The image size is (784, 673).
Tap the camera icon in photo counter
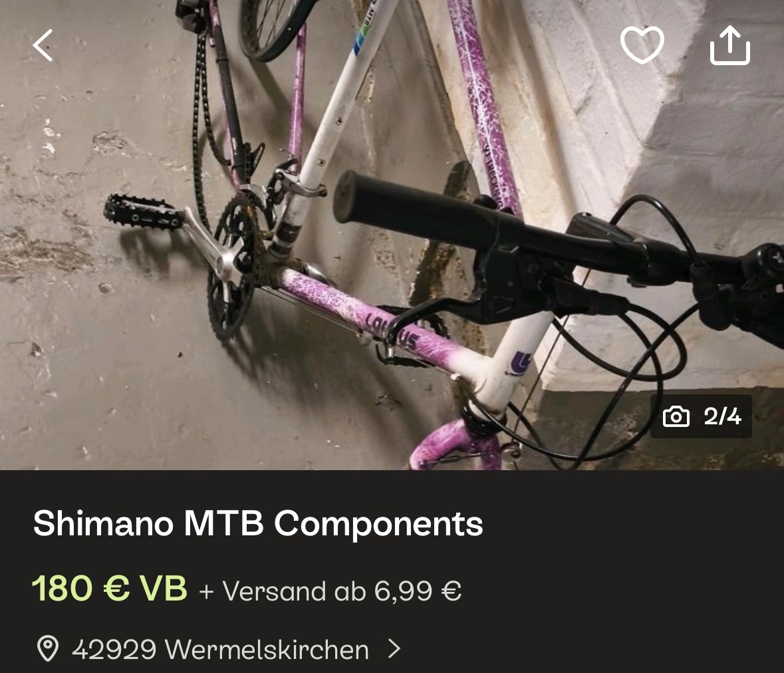676,416
